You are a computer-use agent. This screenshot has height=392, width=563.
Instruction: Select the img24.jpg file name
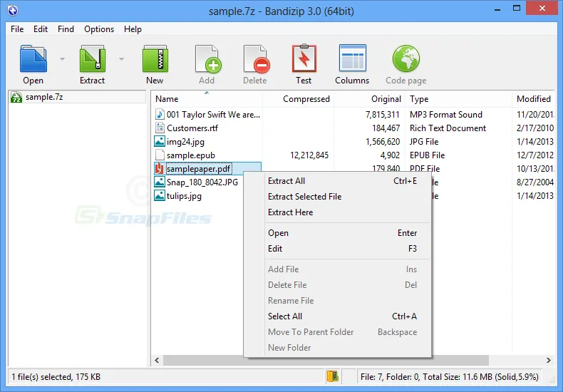[185, 142]
